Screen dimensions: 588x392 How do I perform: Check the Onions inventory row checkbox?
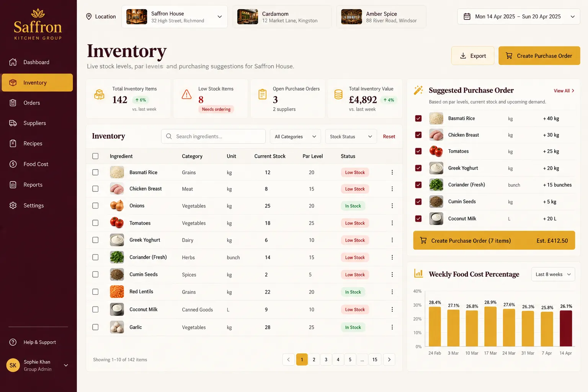pyautogui.click(x=95, y=206)
